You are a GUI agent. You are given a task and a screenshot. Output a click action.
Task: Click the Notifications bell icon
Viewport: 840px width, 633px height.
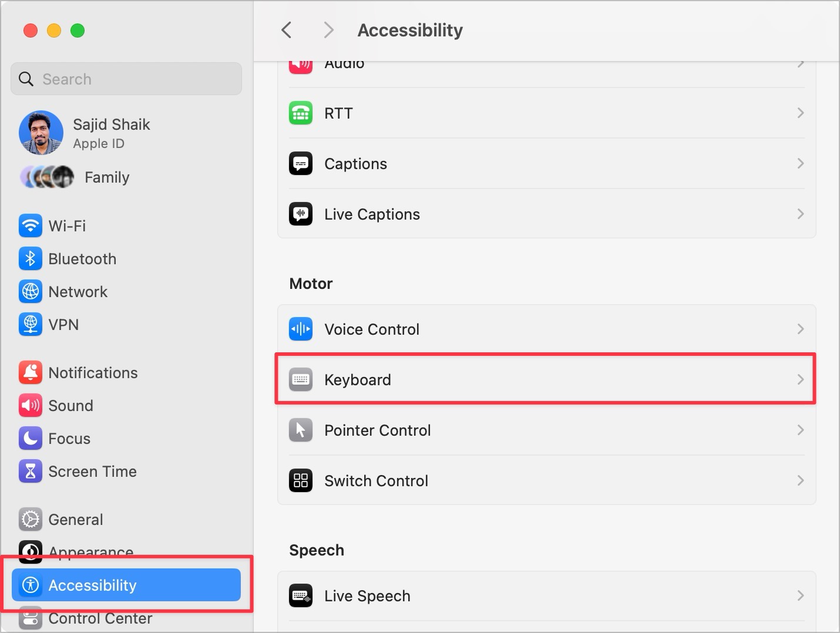coord(30,373)
